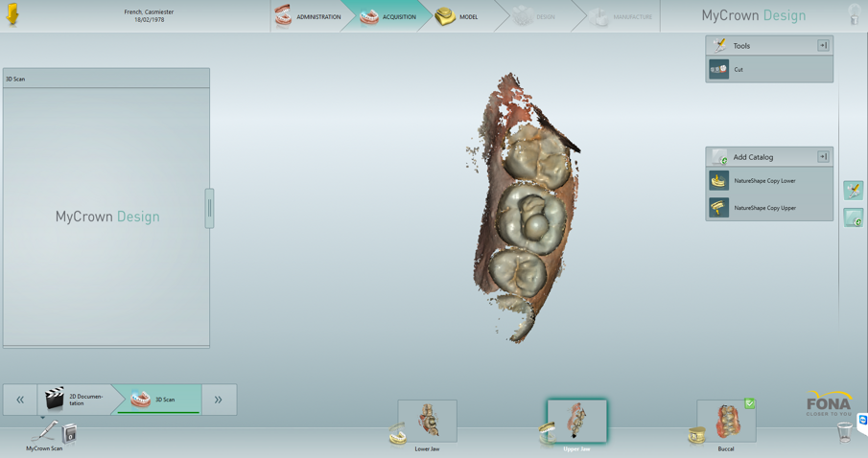Switch to the Model phase
The width and height of the screenshot is (868, 458).
458,16
